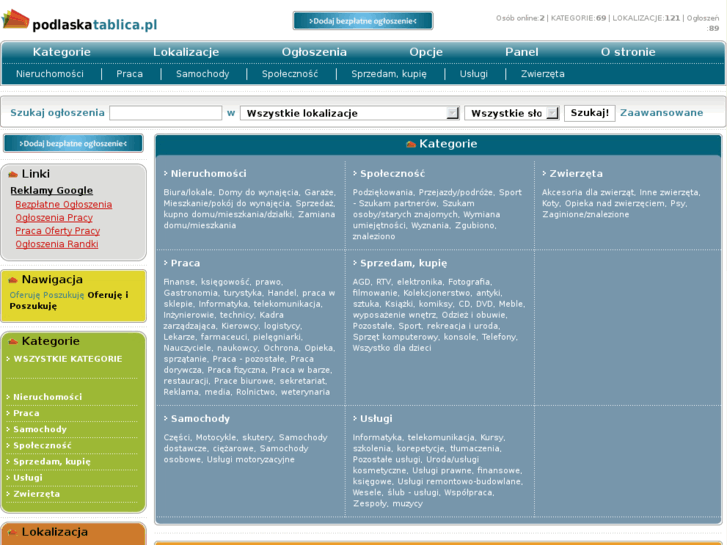Click icon beside main Kategorie panel title
The height and width of the screenshot is (545, 727).
411,144
